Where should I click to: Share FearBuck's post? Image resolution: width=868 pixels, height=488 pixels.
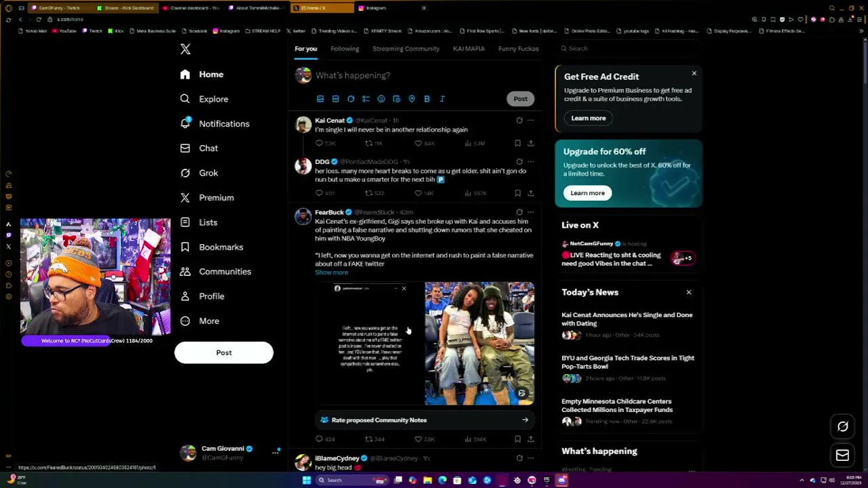[530, 439]
